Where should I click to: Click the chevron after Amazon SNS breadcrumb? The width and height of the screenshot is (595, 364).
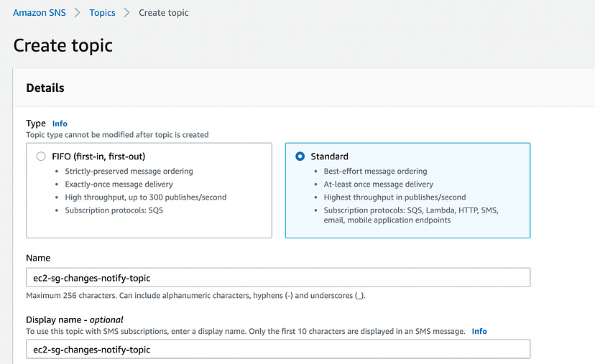(78, 13)
